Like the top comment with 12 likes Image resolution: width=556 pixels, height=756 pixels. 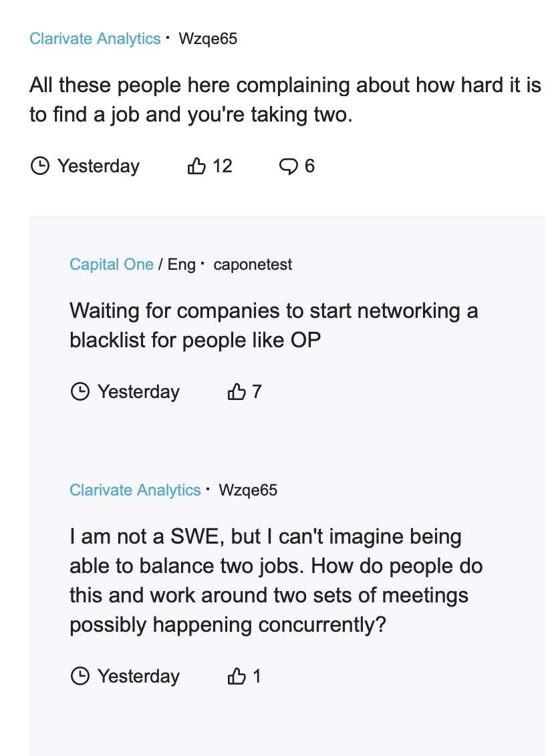coord(196,166)
